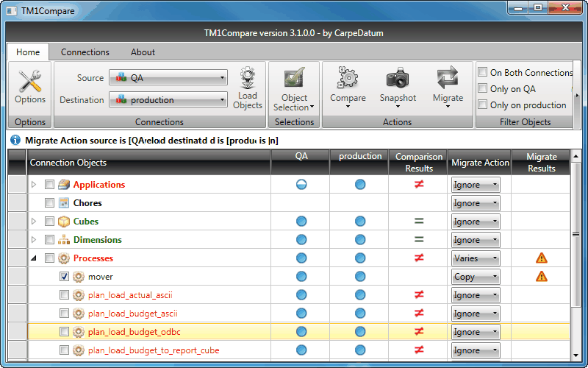Click the gear icon beside plan_load_actual_ascii

click(79, 295)
